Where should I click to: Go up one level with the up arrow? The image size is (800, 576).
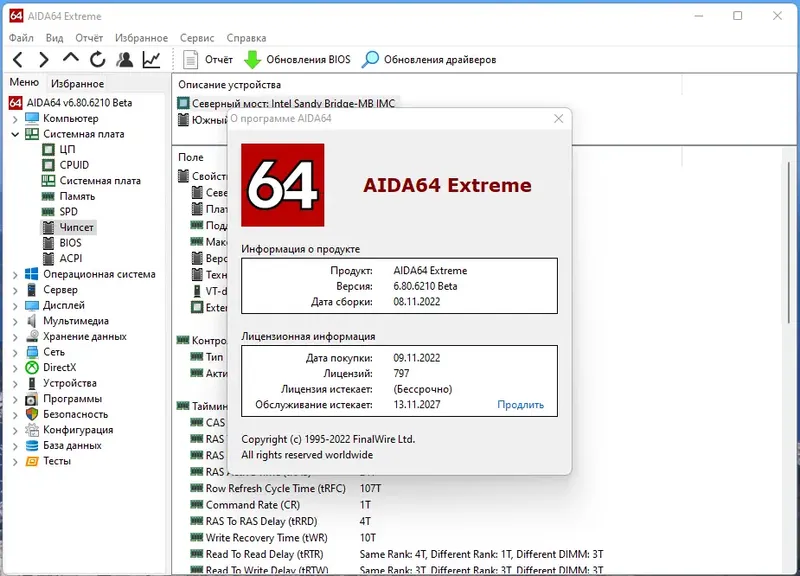click(x=71, y=57)
